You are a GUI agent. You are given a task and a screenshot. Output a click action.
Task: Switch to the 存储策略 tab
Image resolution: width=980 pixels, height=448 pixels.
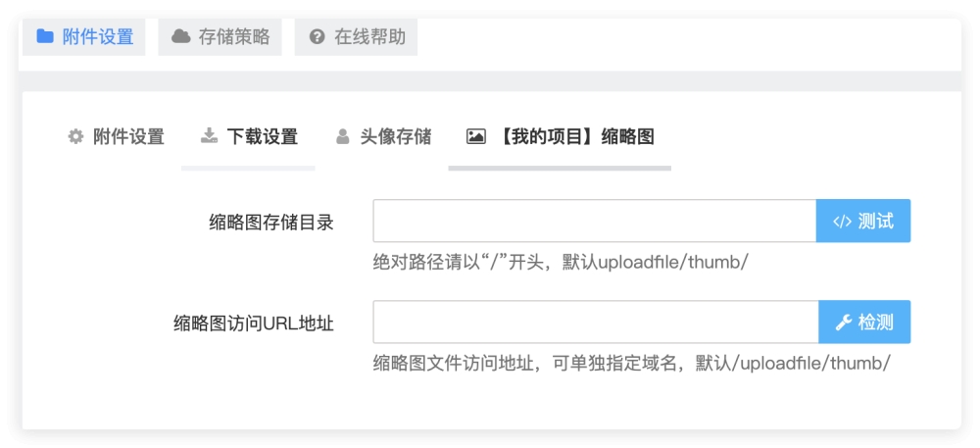pos(220,37)
